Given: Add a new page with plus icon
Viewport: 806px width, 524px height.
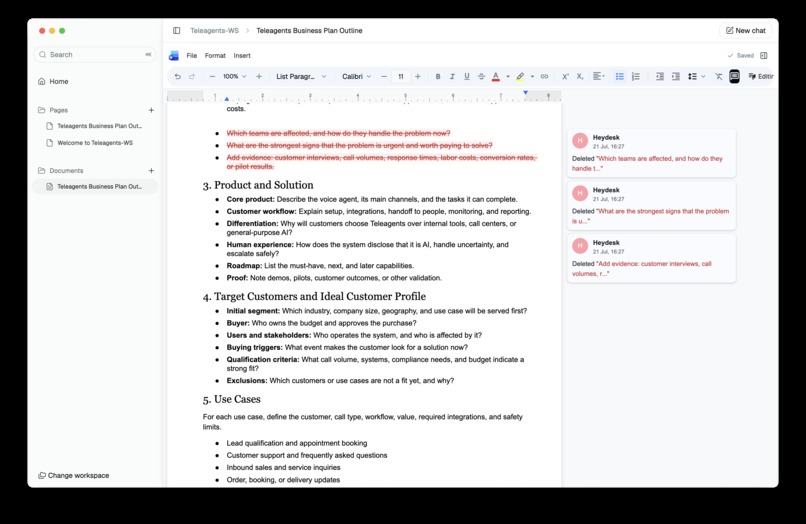Looking at the screenshot, I should tap(151, 110).
